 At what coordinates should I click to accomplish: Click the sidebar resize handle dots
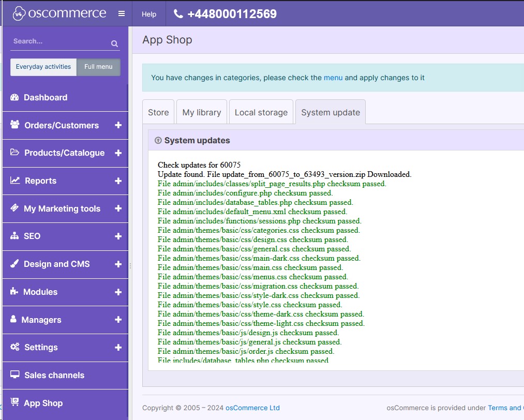click(x=130, y=266)
